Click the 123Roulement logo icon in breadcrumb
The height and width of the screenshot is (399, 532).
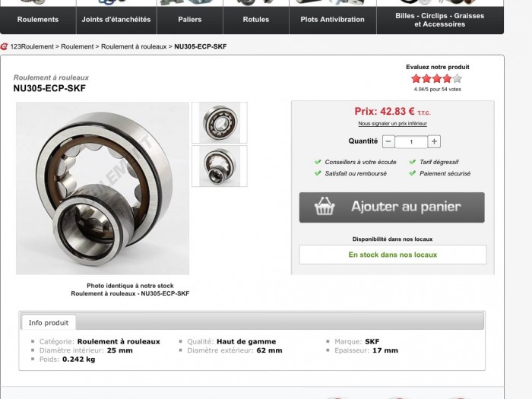4,46
